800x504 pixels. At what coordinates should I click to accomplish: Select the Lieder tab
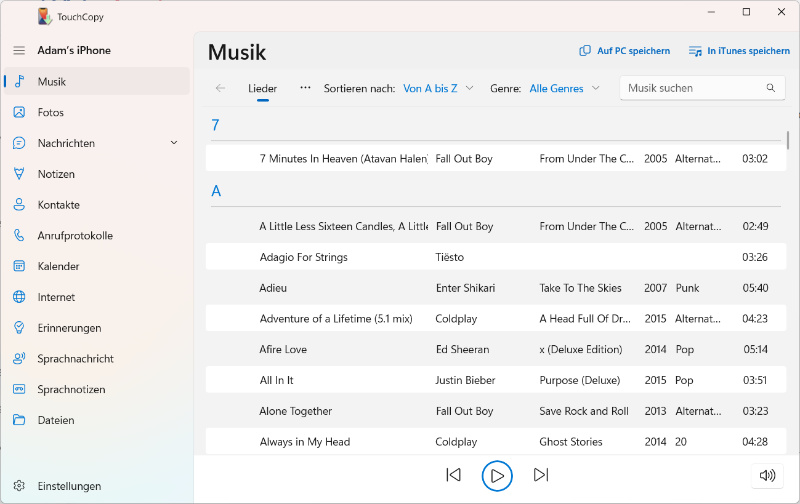pos(262,88)
